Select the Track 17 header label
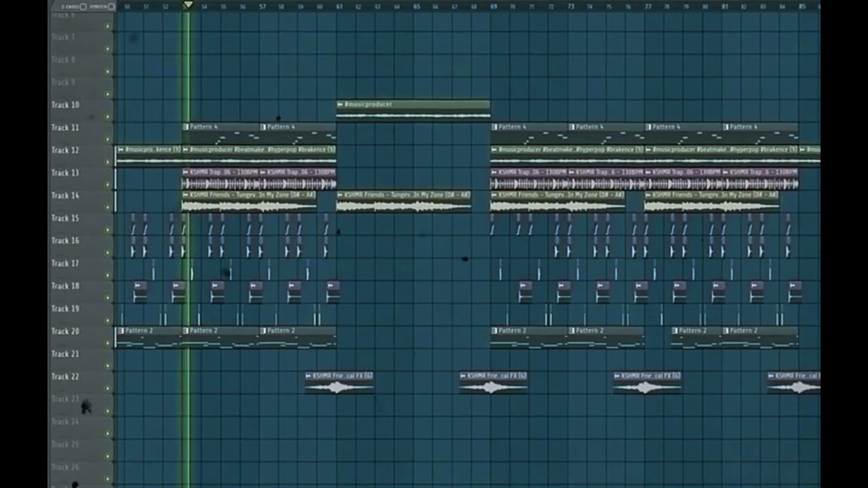Image resolution: width=868 pixels, height=488 pixels. click(x=65, y=264)
